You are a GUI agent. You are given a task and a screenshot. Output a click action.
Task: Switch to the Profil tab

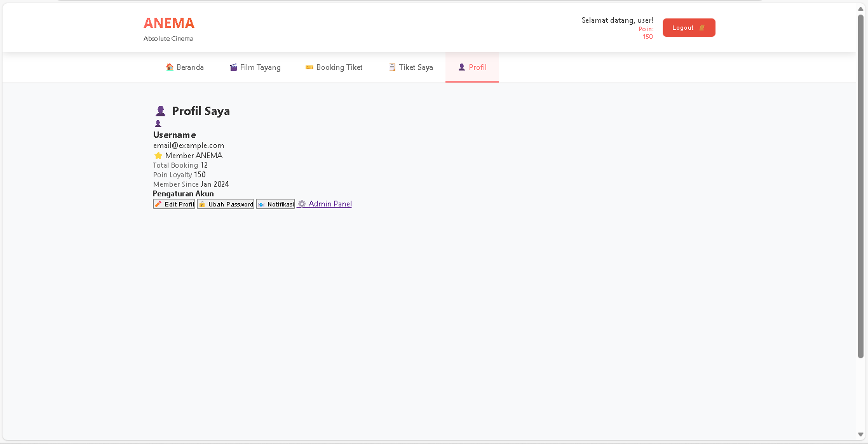pos(472,67)
